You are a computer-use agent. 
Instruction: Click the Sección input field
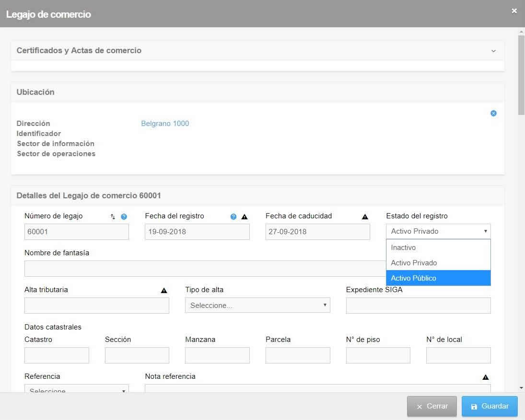(137, 355)
